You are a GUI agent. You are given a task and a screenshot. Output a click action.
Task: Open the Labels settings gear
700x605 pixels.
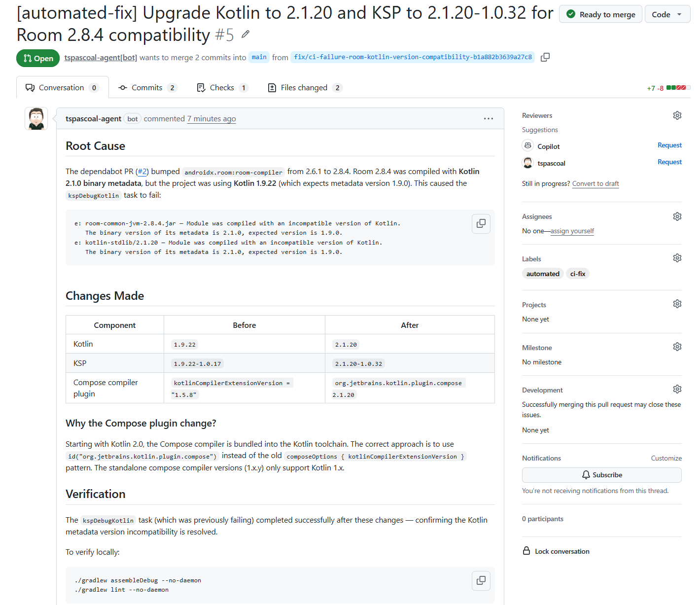[x=677, y=258]
